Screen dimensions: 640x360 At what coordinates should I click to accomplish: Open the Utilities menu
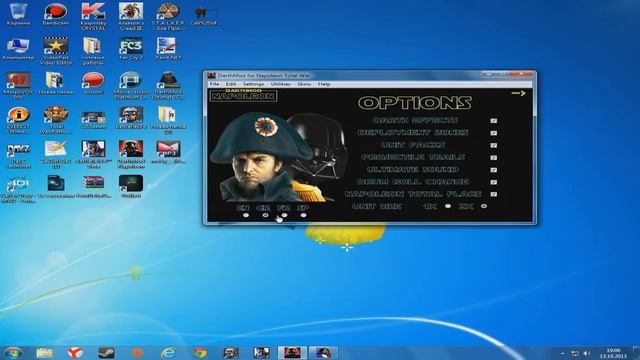click(x=281, y=84)
